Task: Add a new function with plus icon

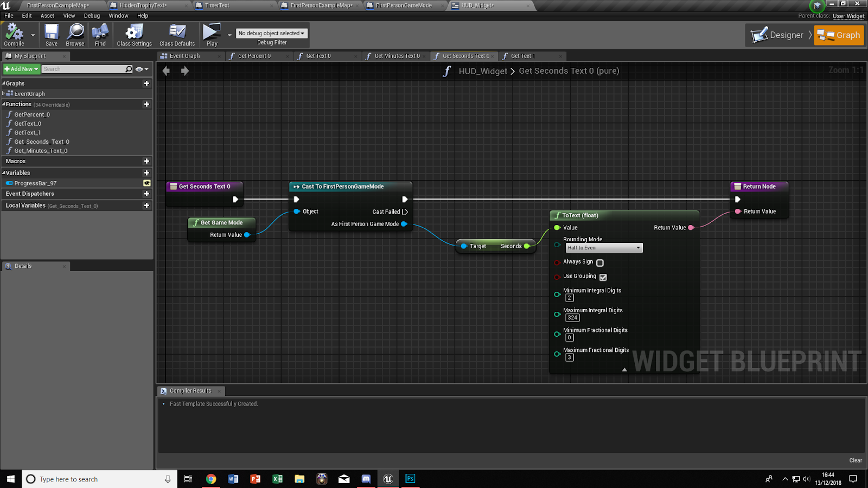Action: coord(146,104)
